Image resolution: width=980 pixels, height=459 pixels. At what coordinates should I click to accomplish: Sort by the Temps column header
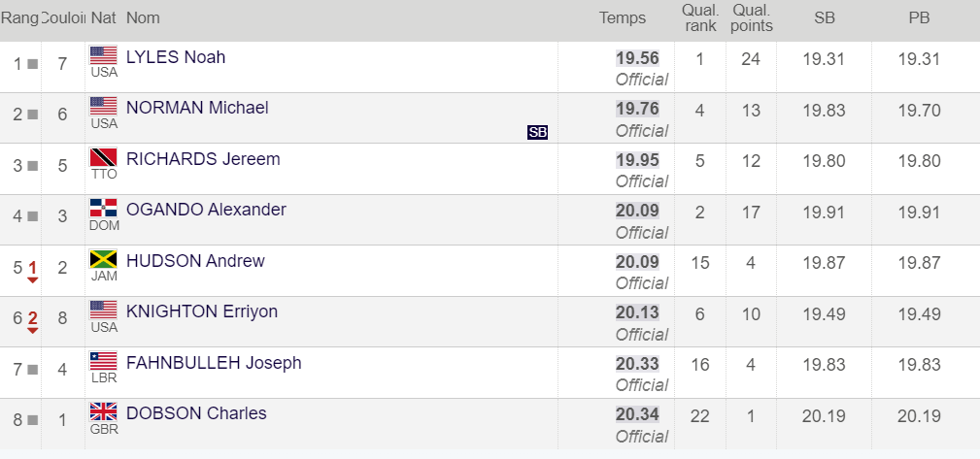pyautogui.click(x=622, y=17)
